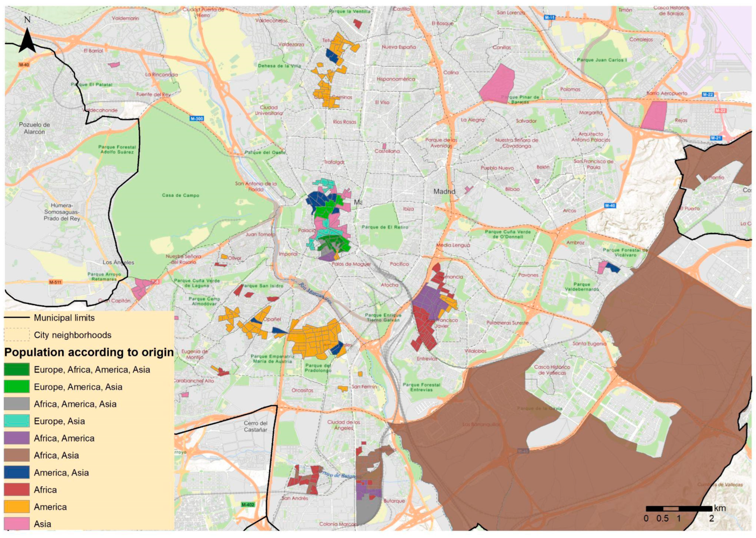This screenshot has height=538, width=756.
Task: Click the M-500 road shield marker
Action: (196, 118)
